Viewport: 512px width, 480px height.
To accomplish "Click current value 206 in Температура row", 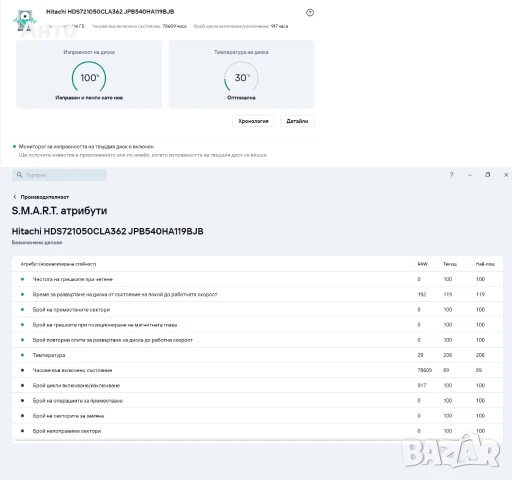I will point(447,355).
